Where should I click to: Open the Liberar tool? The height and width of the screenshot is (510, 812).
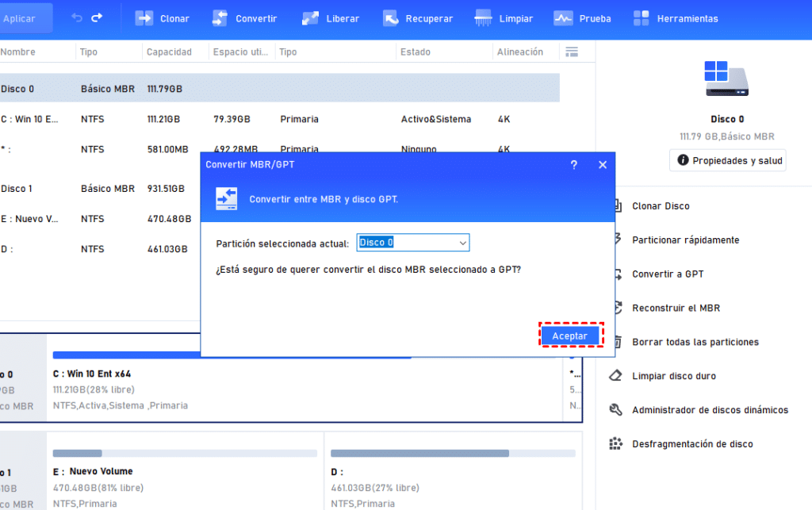point(331,19)
